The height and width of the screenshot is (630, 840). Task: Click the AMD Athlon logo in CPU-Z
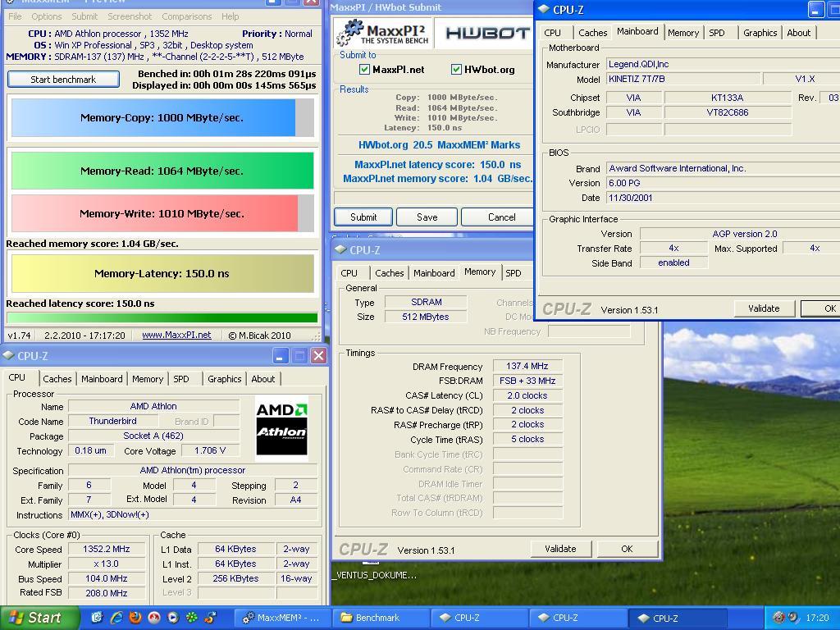[x=282, y=428]
